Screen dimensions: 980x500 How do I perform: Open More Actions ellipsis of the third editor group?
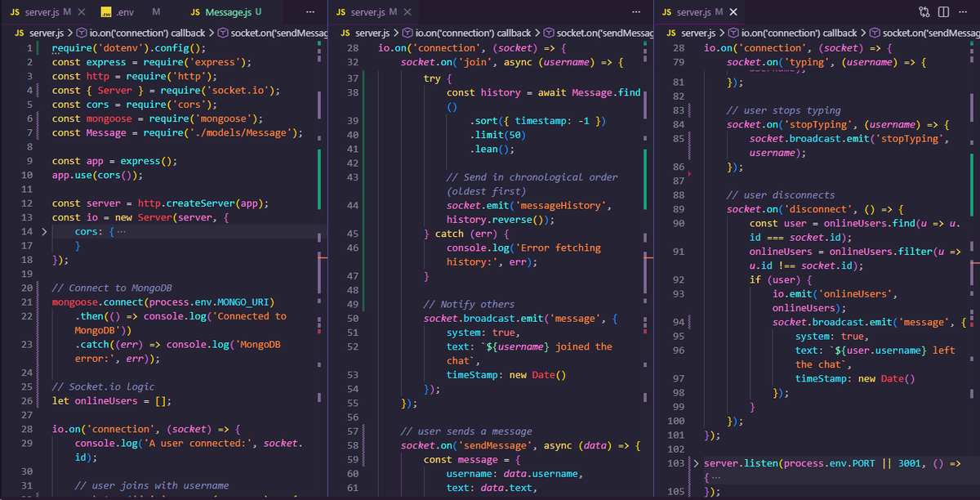point(964,12)
